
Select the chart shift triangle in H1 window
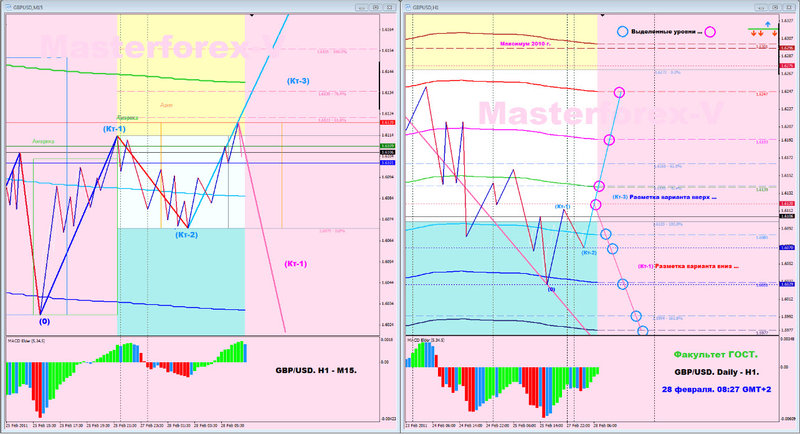click(603, 16)
